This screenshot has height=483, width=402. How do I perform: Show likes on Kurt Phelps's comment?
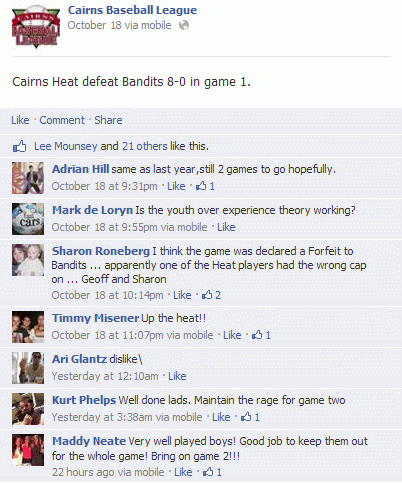coord(250,417)
